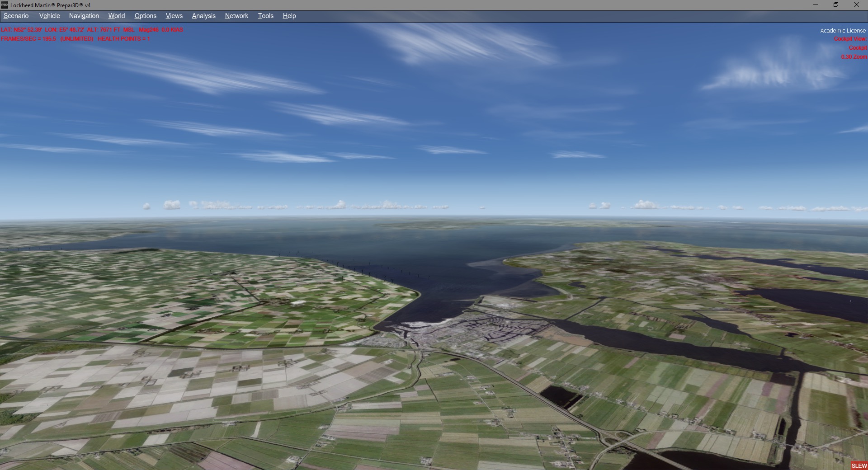The height and width of the screenshot is (470, 868).
Task: Click the 'Cockpit View:' label
Action: coord(850,39)
